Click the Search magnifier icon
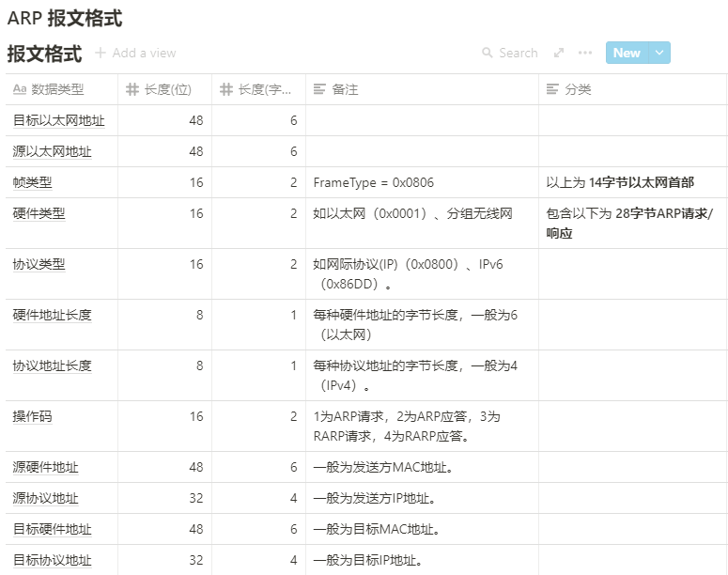Viewport: 728px width, 575px height. (488, 54)
